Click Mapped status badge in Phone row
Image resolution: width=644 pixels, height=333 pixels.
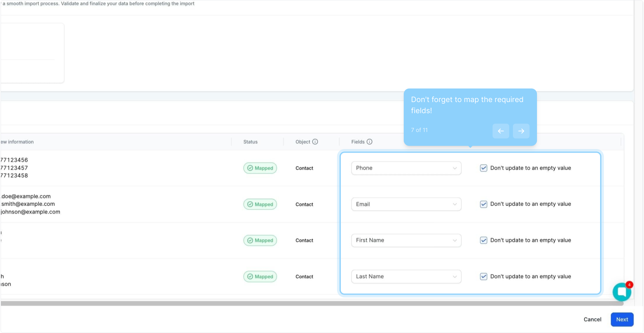point(260,168)
